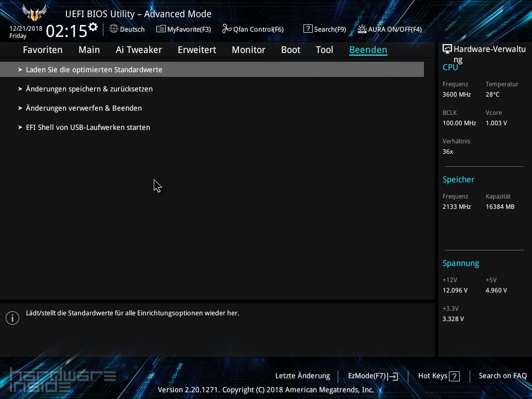Click the globe language icon
This screenshot has width=532, height=399.
(114, 29)
